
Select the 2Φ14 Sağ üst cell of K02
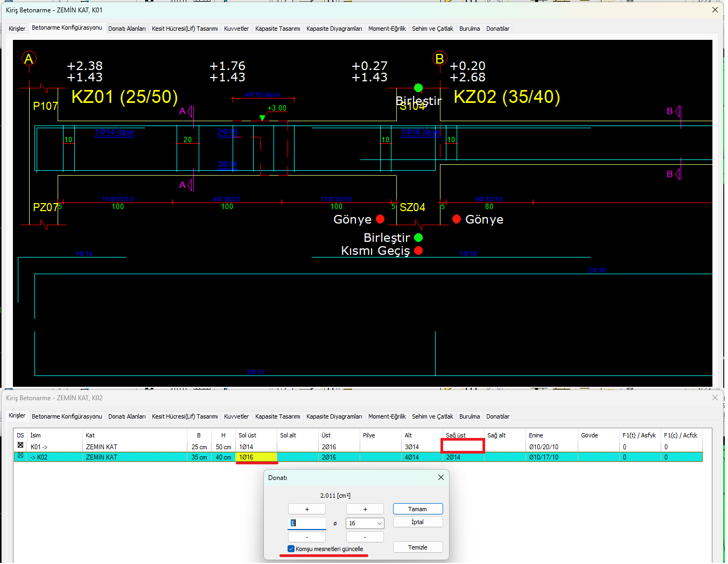point(464,457)
